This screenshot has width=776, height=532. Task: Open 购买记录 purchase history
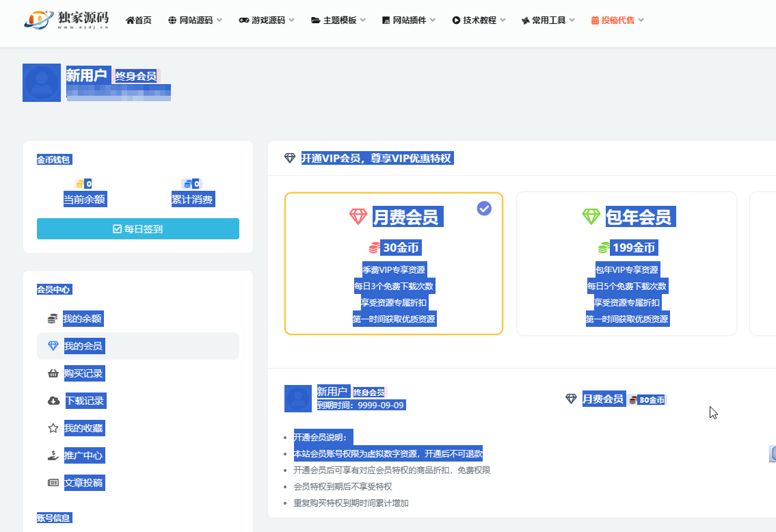click(83, 373)
